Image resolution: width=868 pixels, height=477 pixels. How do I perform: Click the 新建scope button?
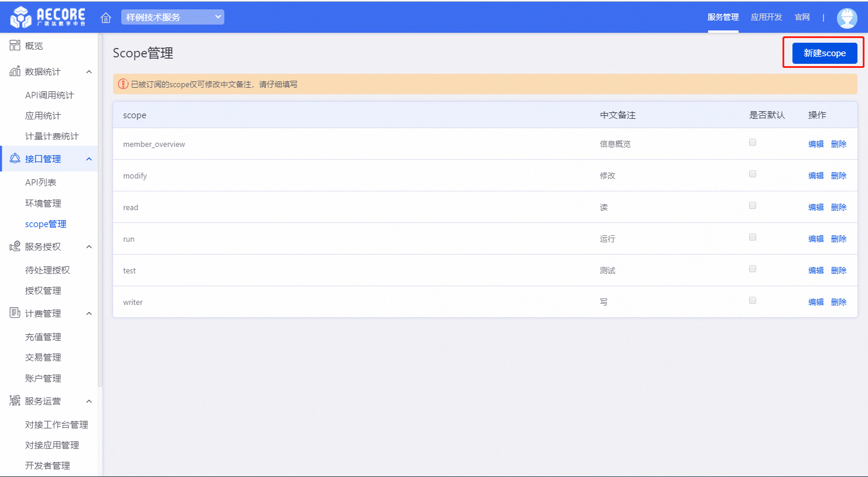click(824, 53)
